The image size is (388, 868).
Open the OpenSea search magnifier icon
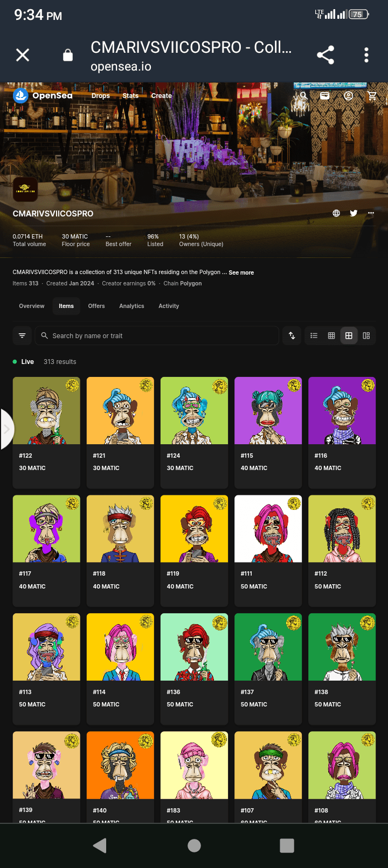pos(303,95)
